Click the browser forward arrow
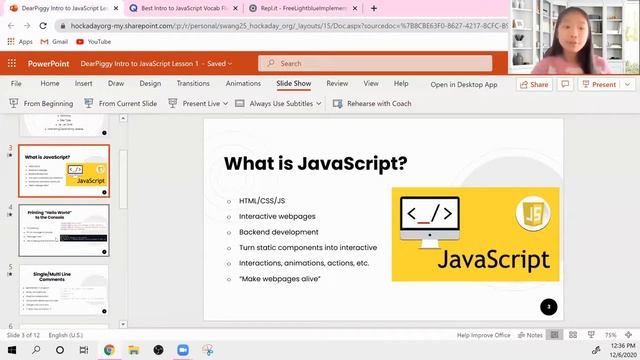Image resolution: width=640 pixels, height=360 pixels. click(x=27, y=26)
